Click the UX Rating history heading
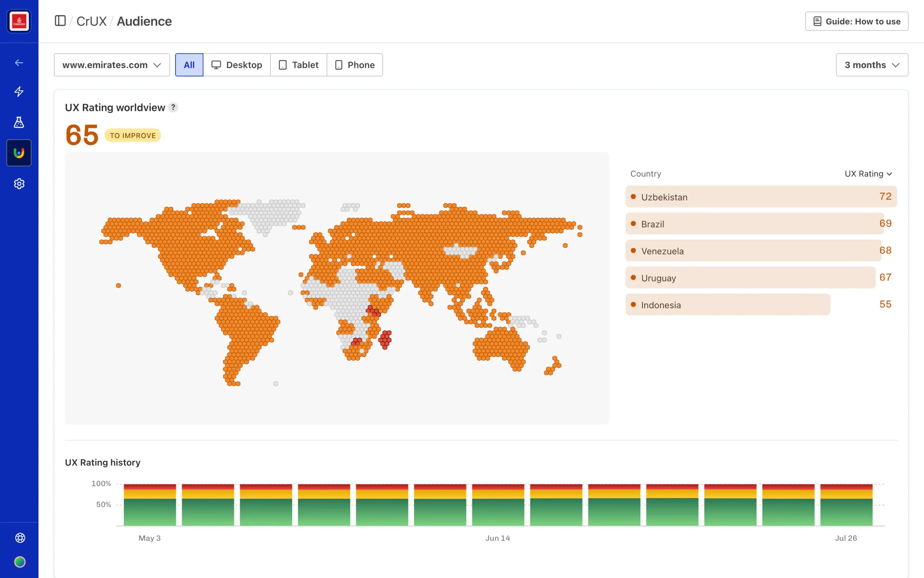Image resolution: width=924 pixels, height=578 pixels. (x=102, y=462)
